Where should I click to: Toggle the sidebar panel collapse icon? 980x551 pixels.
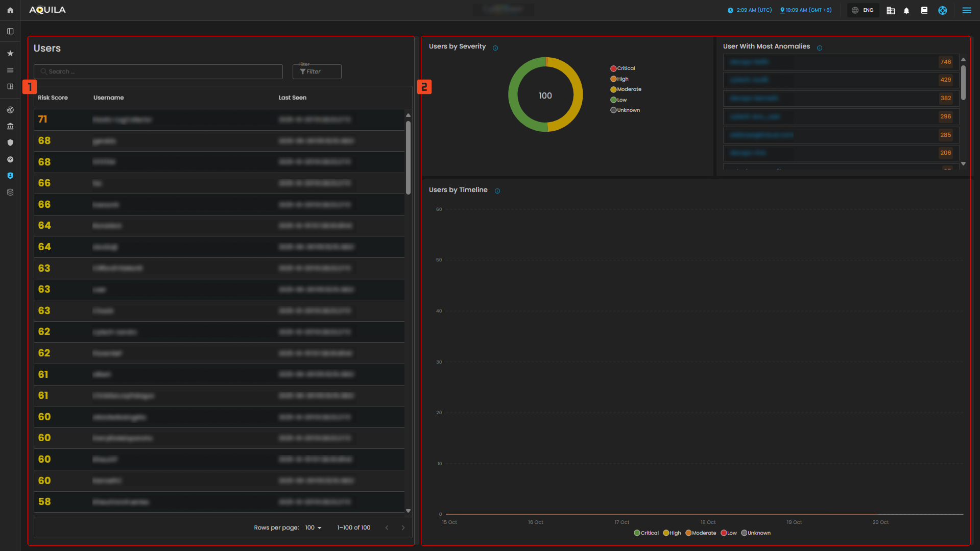coord(10,32)
